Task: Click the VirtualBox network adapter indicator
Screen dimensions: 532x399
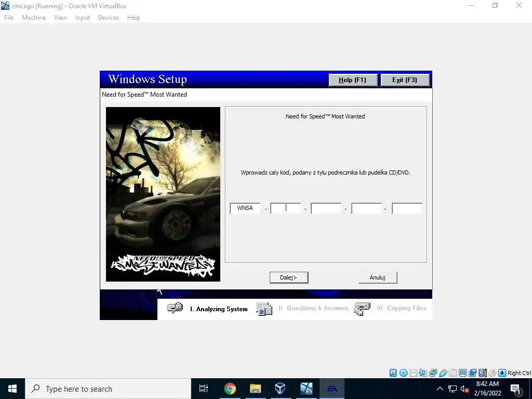Action: 433,373
